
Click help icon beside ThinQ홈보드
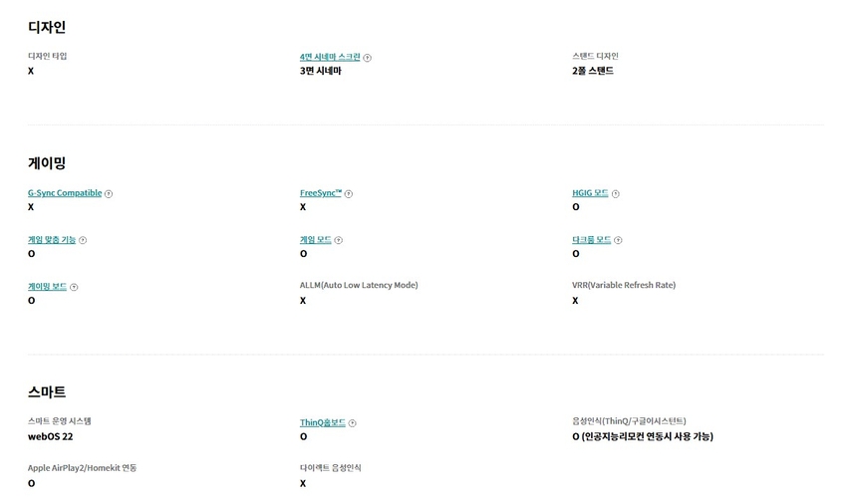point(353,423)
